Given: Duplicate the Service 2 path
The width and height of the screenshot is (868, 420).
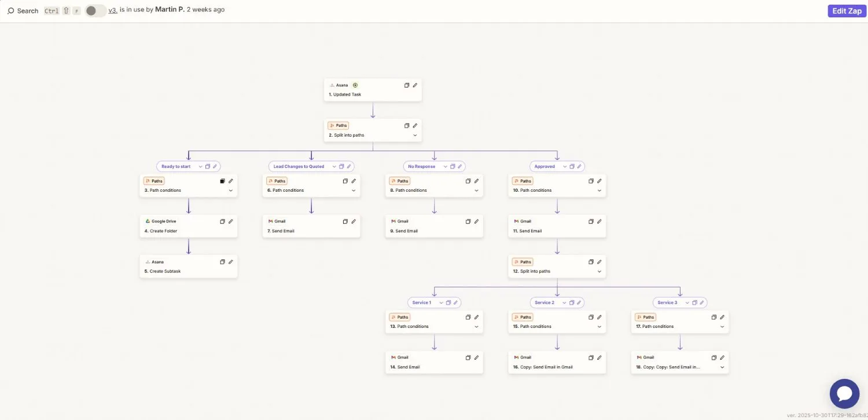Looking at the screenshot, I should tap(571, 302).
